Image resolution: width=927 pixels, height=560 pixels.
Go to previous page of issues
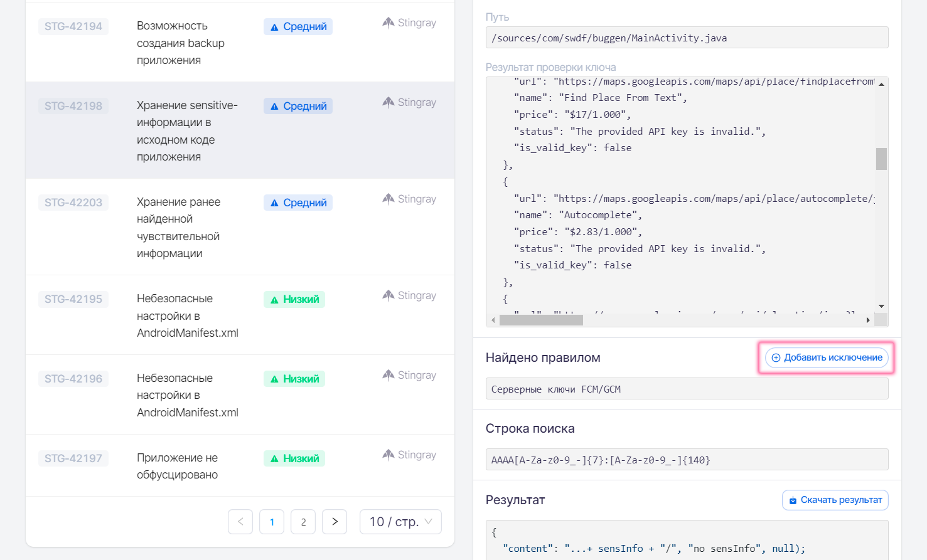(x=240, y=522)
